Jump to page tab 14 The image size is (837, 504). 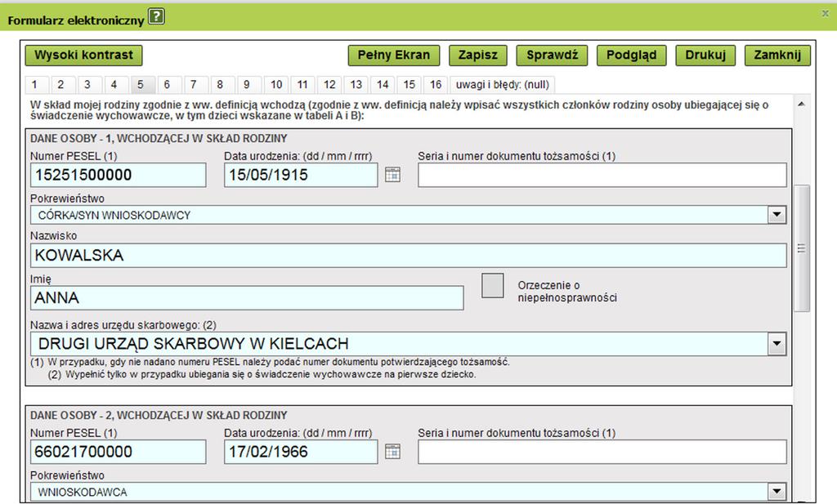383,85
